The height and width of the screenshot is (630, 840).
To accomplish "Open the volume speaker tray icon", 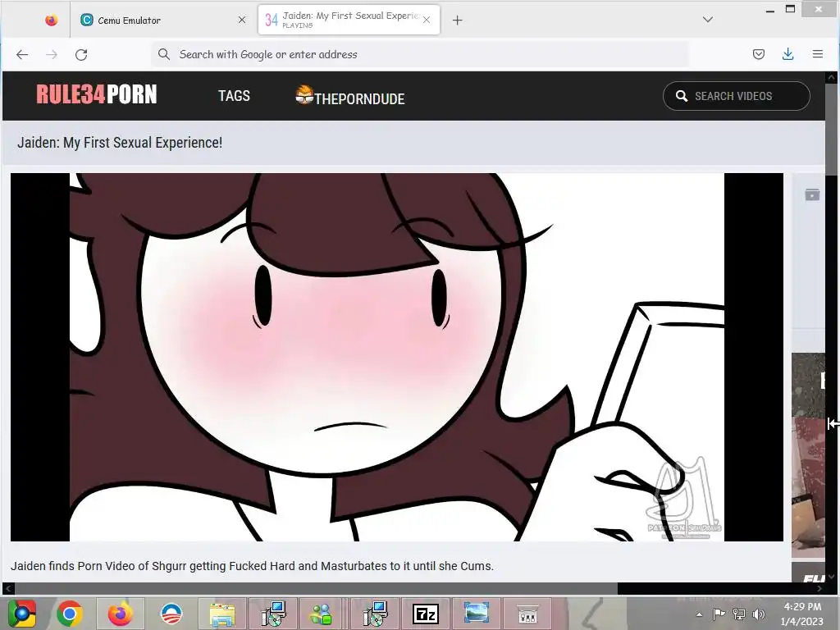I will (759, 614).
